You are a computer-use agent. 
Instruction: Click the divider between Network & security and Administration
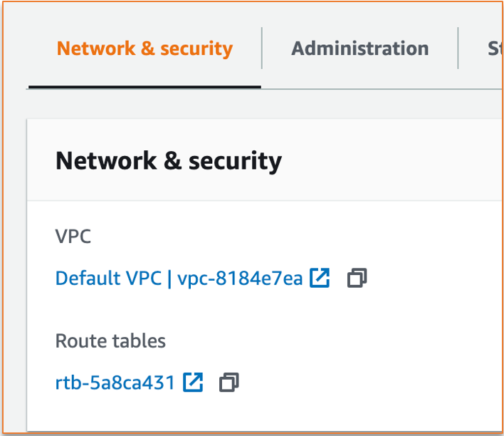262,48
